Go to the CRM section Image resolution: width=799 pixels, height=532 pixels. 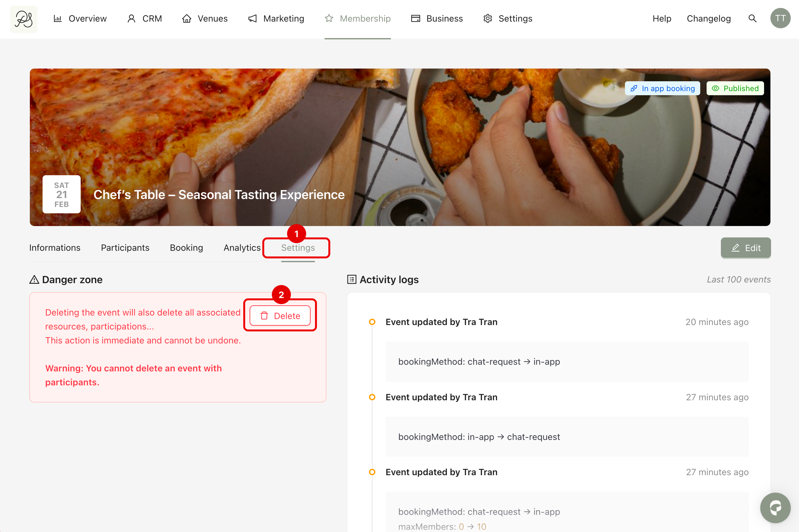click(144, 19)
